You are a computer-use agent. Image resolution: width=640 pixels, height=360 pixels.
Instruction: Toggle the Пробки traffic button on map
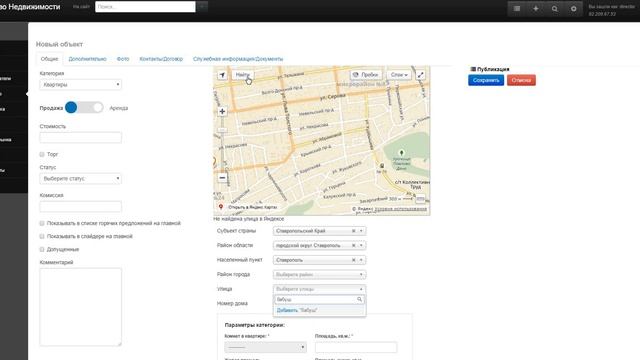pos(366,75)
